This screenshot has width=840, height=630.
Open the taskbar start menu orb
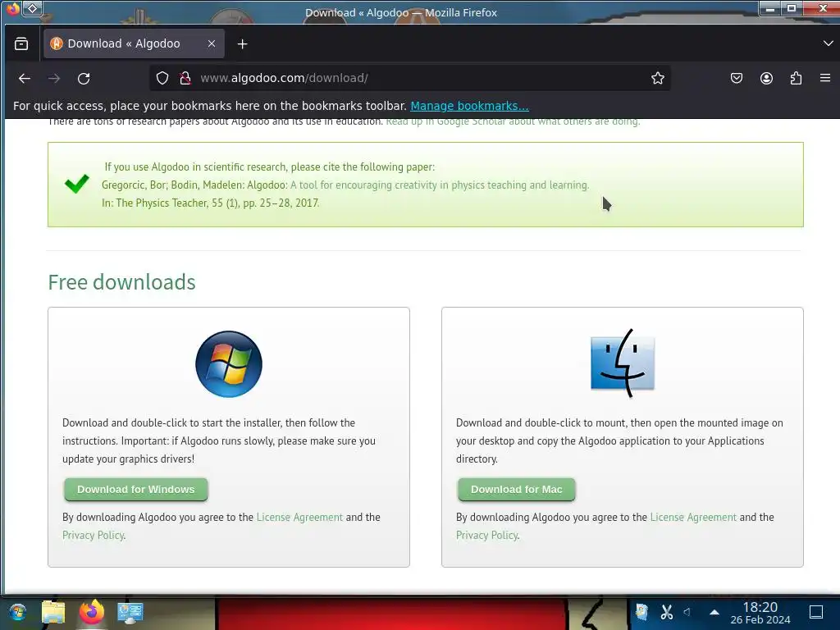17,612
